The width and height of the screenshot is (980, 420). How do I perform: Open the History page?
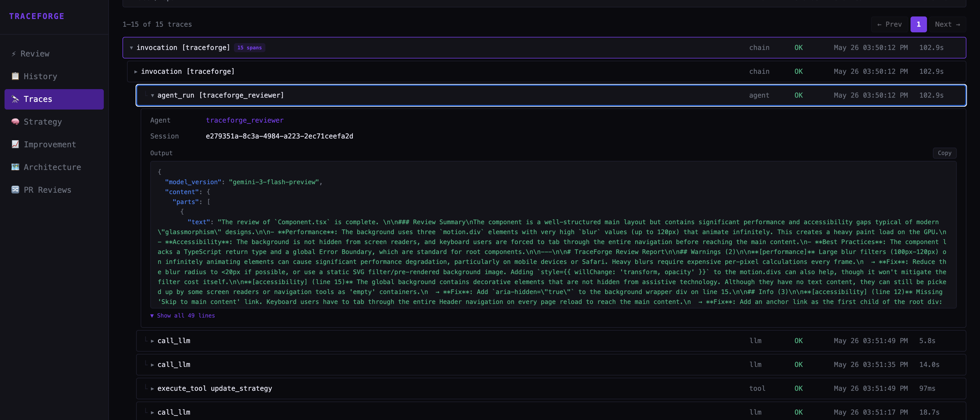coord(54,76)
